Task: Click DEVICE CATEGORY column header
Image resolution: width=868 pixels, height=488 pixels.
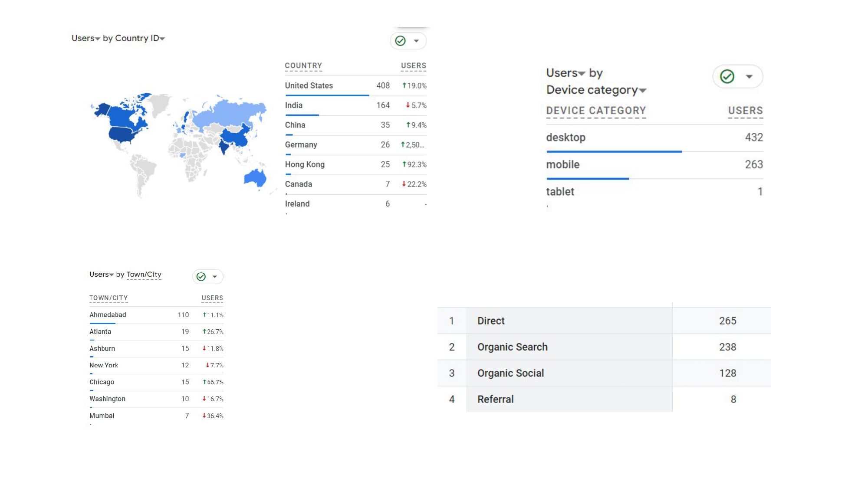Action: (596, 111)
